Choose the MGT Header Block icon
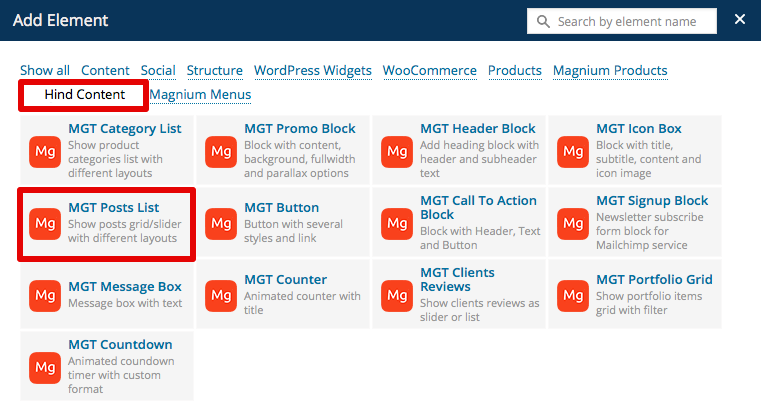This screenshot has width=761, height=420. click(396, 152)
